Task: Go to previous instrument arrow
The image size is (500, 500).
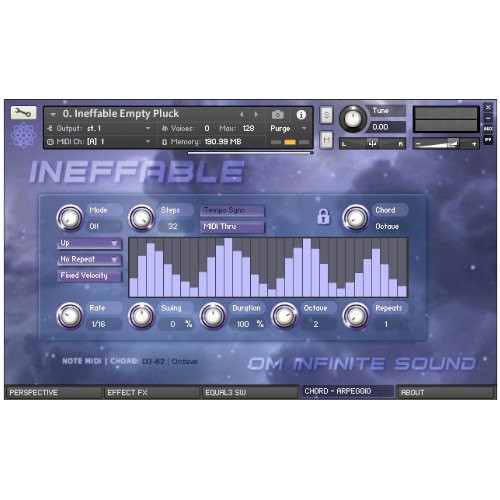Action: (x=242, y=114)
